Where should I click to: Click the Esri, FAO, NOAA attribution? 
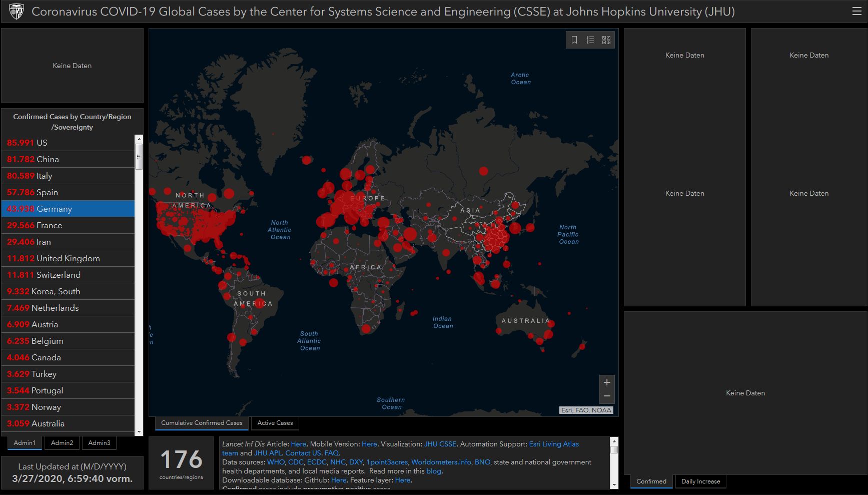[x=586, y=410]
